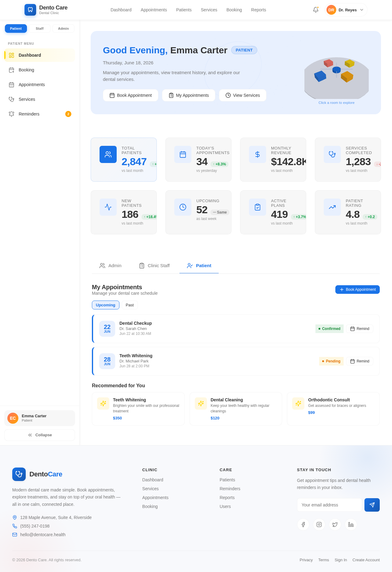Click the DR avatar in the header
392x572 pixels.
pos(331,10)
